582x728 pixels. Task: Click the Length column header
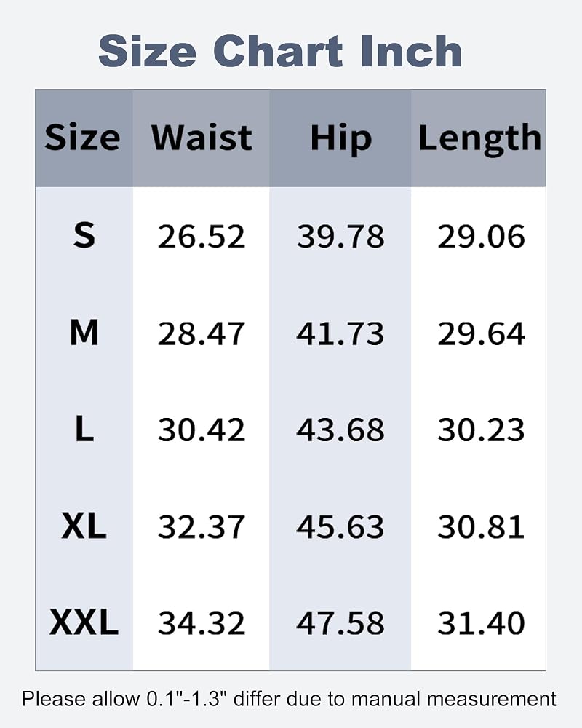(480, 138)
